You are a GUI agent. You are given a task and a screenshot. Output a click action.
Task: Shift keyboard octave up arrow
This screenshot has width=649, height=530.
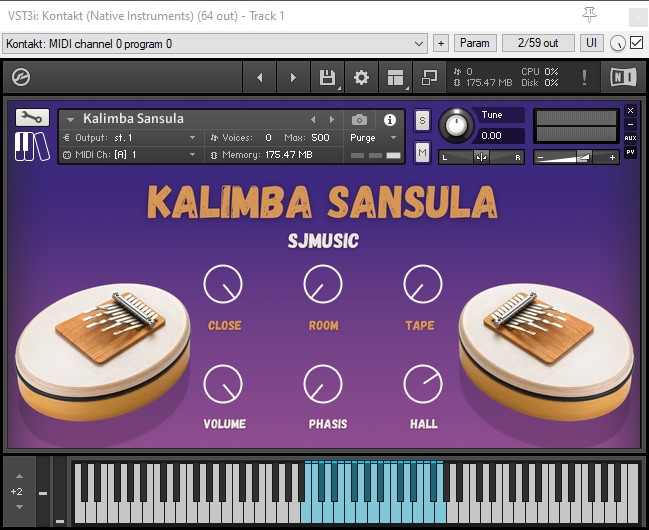pos(19,476)
